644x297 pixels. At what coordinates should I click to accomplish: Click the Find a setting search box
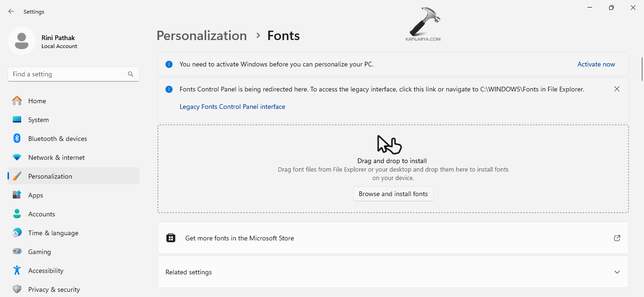[73, 74]
